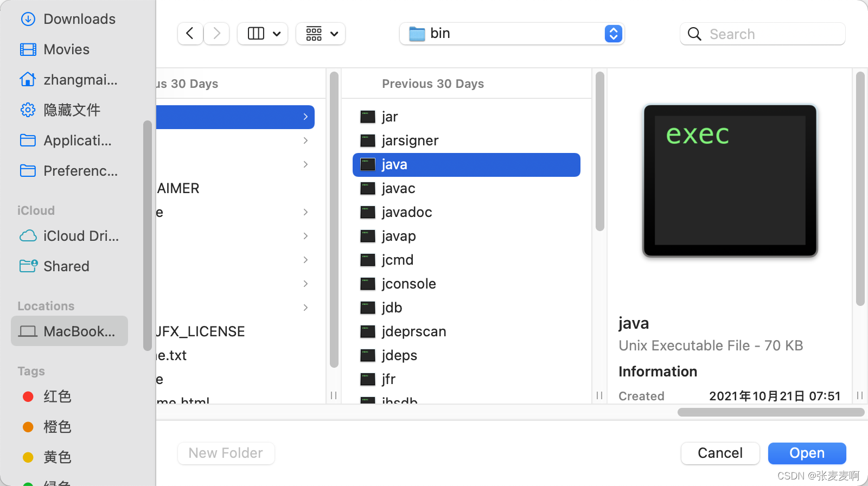This screenshot has width=868, height=486.
Task: Click the bin column vertical scrollbar
Action: 599,151
